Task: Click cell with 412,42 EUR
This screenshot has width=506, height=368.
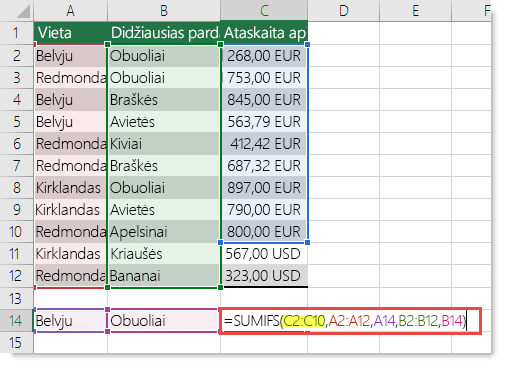Action: (264, 144)
